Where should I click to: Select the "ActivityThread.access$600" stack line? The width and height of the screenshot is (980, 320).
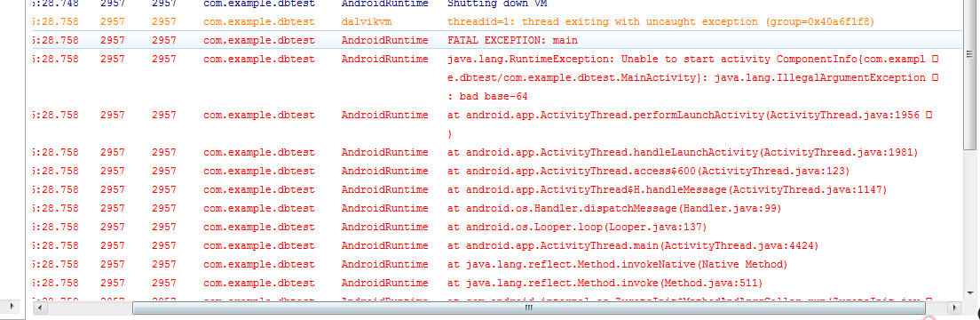649,171
